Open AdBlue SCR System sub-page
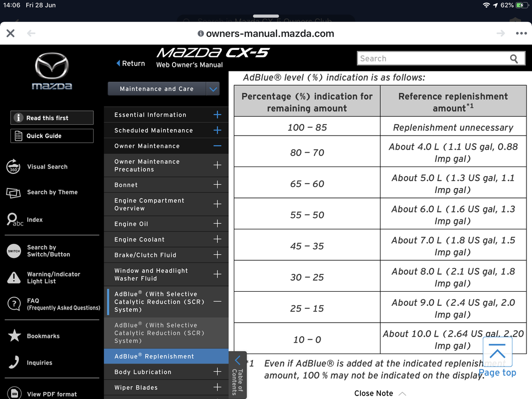This screenshot has width=532, height=399. pyautogui.click(x=166, y=333)
